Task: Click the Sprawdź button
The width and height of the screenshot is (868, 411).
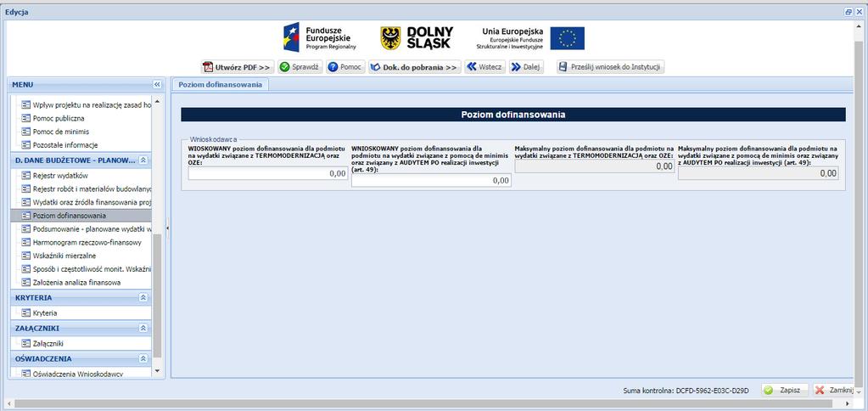Action: 300,67
